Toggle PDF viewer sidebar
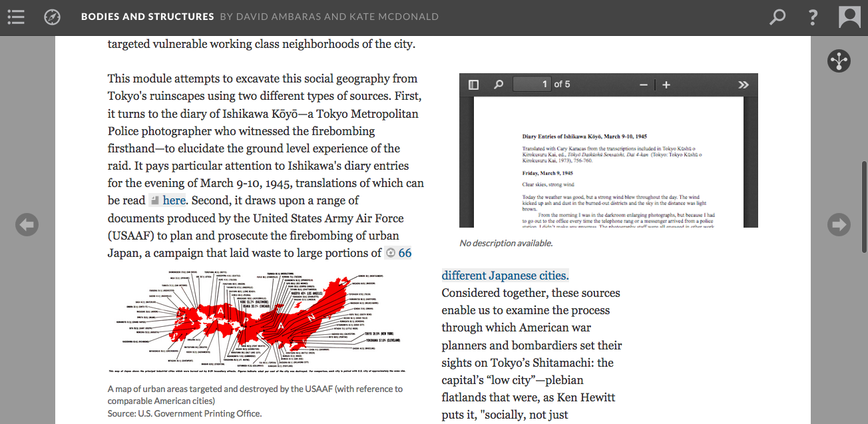868x424 pixels. tap(473, 85)
